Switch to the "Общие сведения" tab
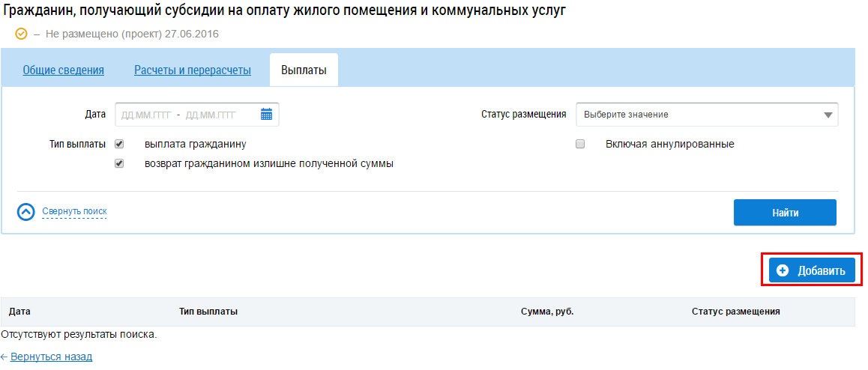Image resolution: width=868 pixels, height=370 pixels. coord(63,70)
